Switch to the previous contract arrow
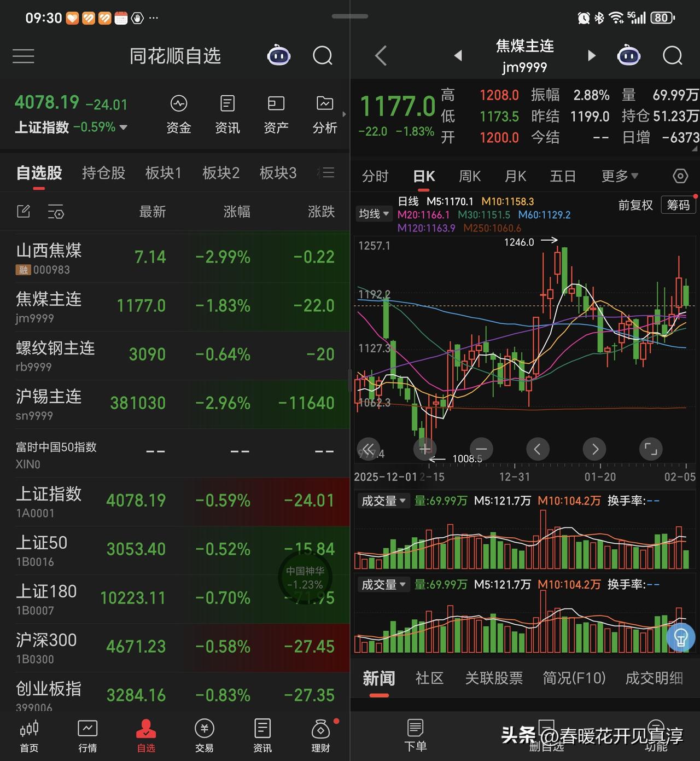Viewport: 700px width, 761px height. (x=458, y=55)
